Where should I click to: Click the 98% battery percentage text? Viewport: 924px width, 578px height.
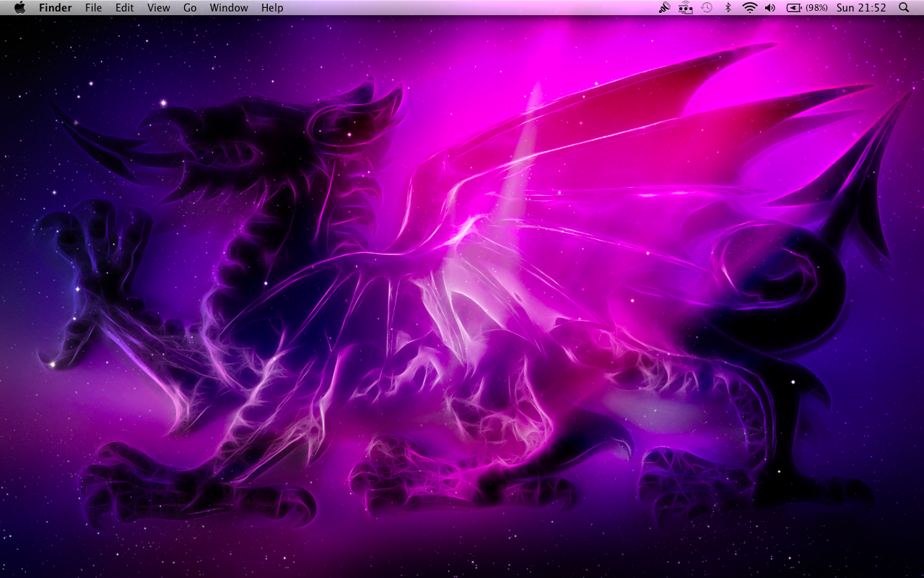[816, 8]
